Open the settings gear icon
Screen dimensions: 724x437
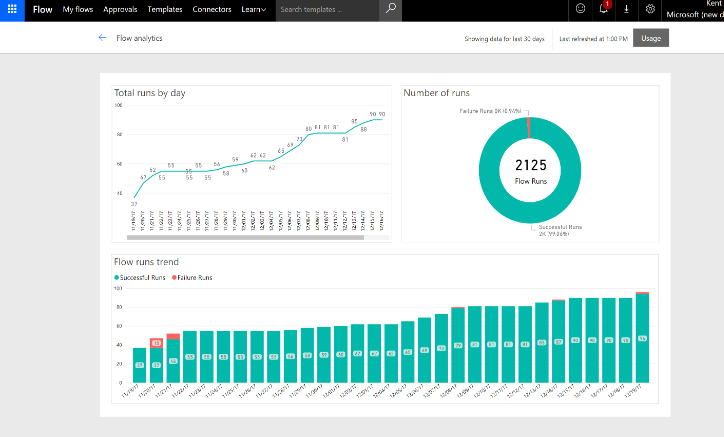pyautogui.click(x=650, y=9)
